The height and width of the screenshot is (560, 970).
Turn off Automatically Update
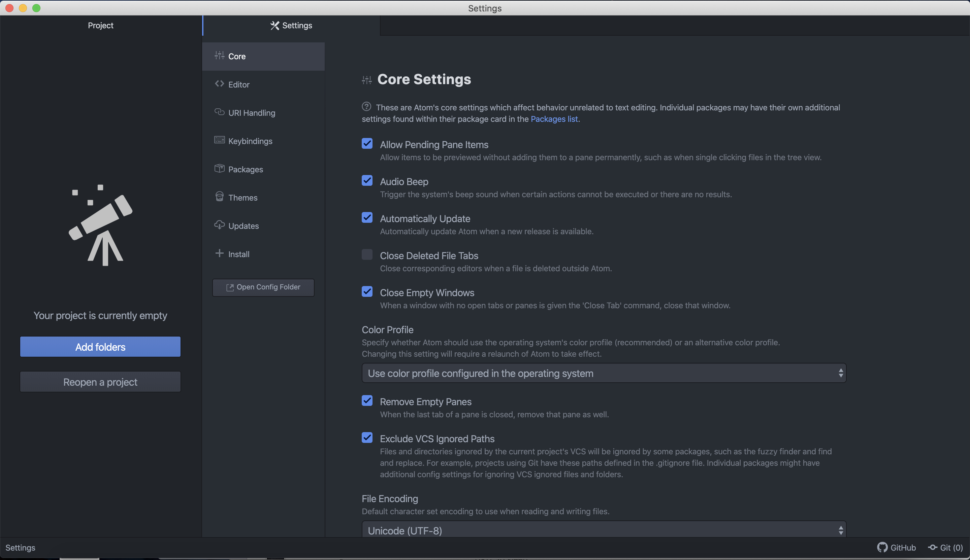(x=367, y=217)
